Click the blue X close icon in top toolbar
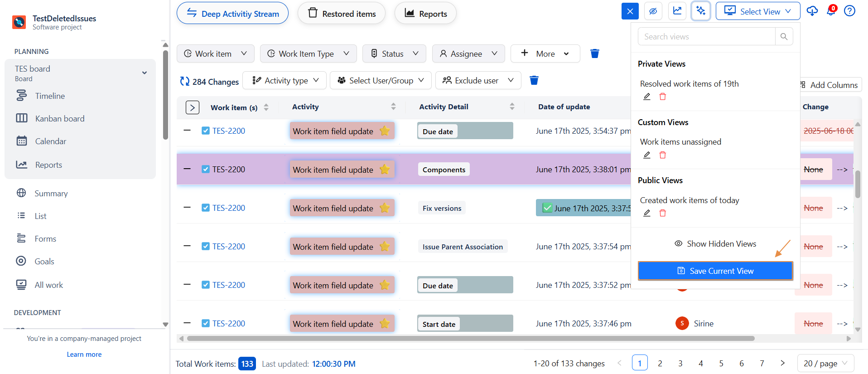This screenshot has height=374, width=868. 630,11
